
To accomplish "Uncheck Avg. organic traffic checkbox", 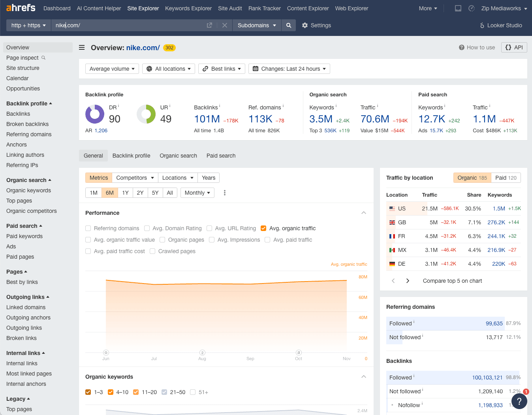I will coord(263,228).
